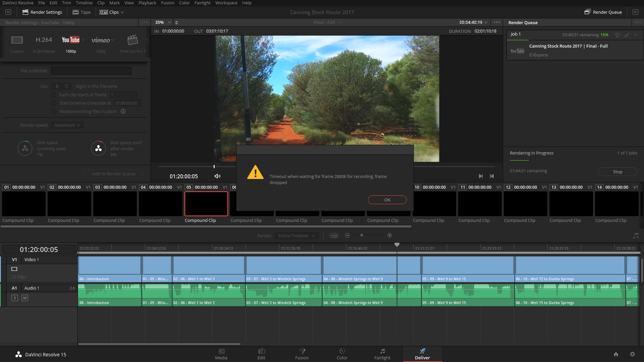Click the timeline zoom slider handle
Image resolution: width=644 pixels, height=362 pixels.
(x=362, y=235)
